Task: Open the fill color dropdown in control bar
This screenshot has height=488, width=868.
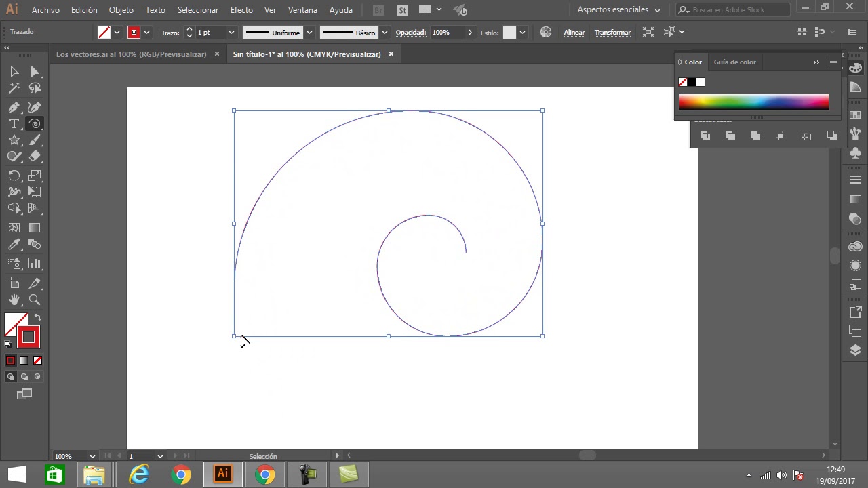Action: 117,33
